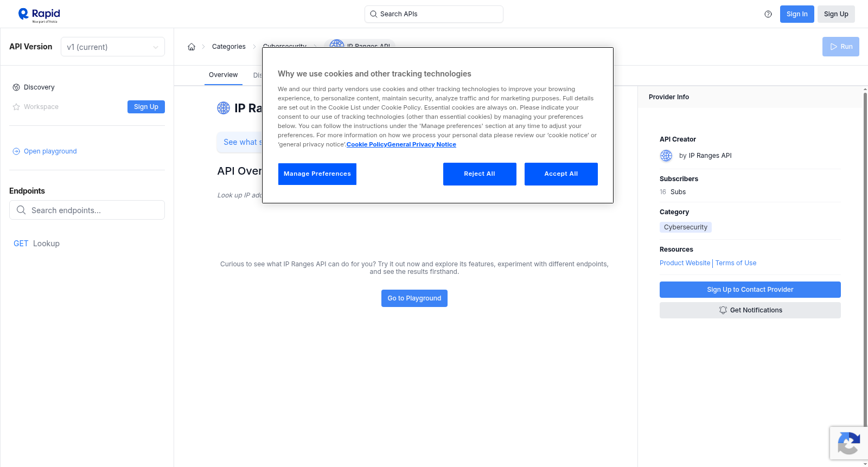Click the Sign In button

point(797,14)
